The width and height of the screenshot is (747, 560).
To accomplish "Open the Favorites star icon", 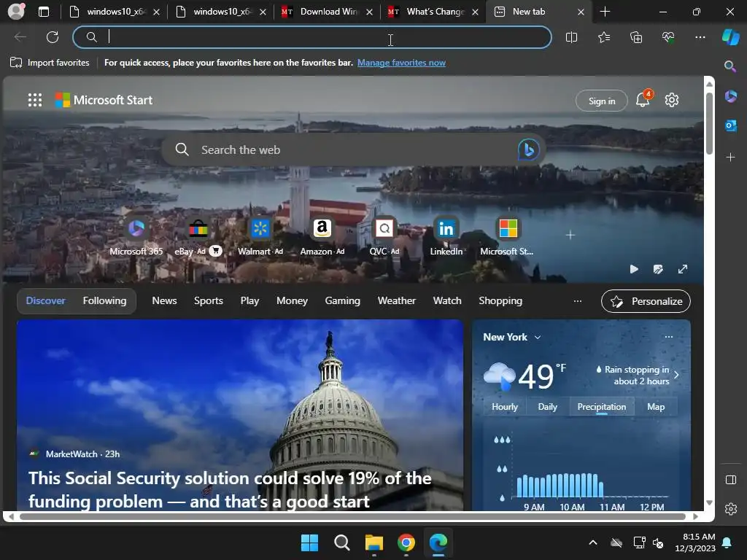I will coord(603,37).
